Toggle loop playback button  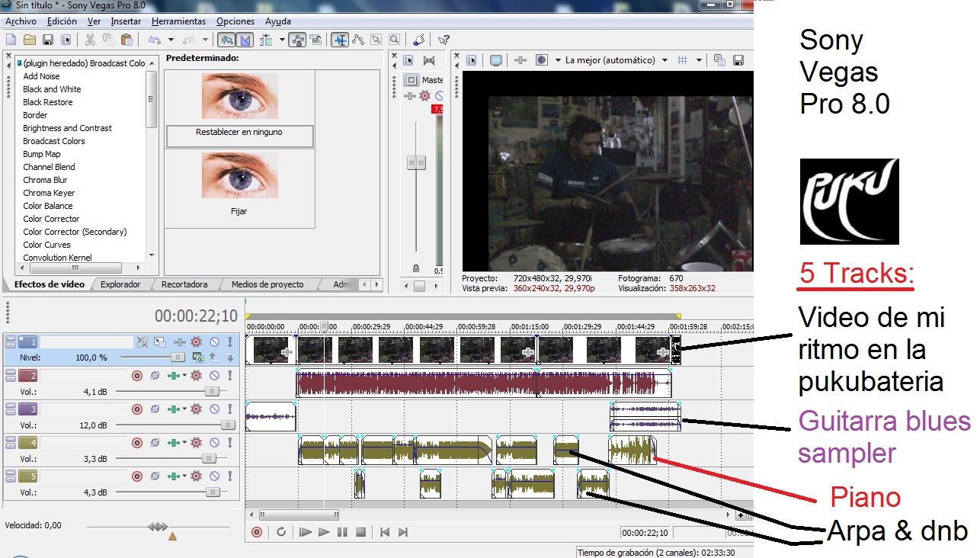coord(281,532)
